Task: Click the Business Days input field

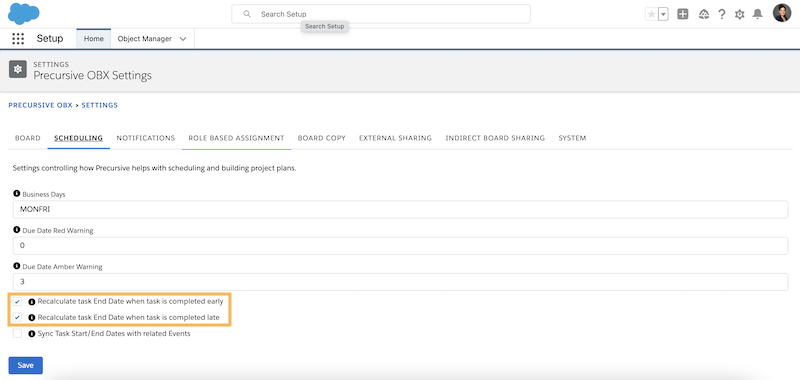Action: (x=401, y=209)
